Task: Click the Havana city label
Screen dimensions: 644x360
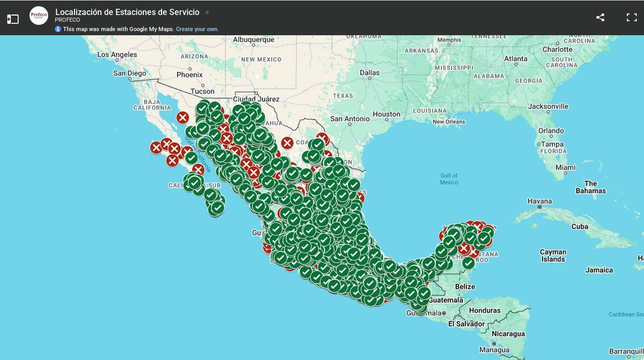Action: point(539,201)
